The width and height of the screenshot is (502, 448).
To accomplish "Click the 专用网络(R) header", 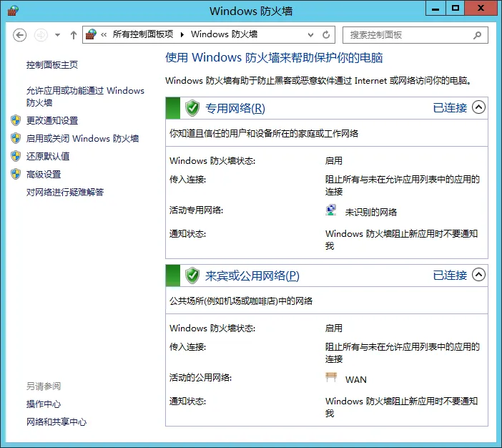I will point(235,108).
